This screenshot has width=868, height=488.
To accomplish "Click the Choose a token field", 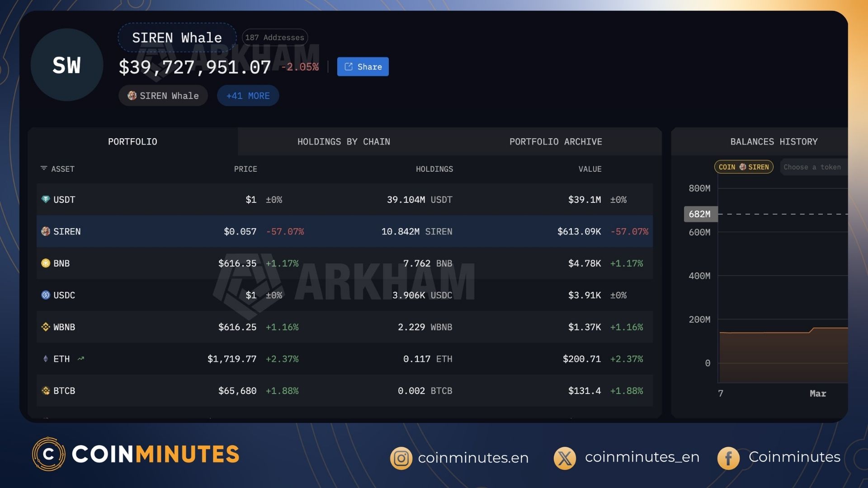I will (814, 167).
